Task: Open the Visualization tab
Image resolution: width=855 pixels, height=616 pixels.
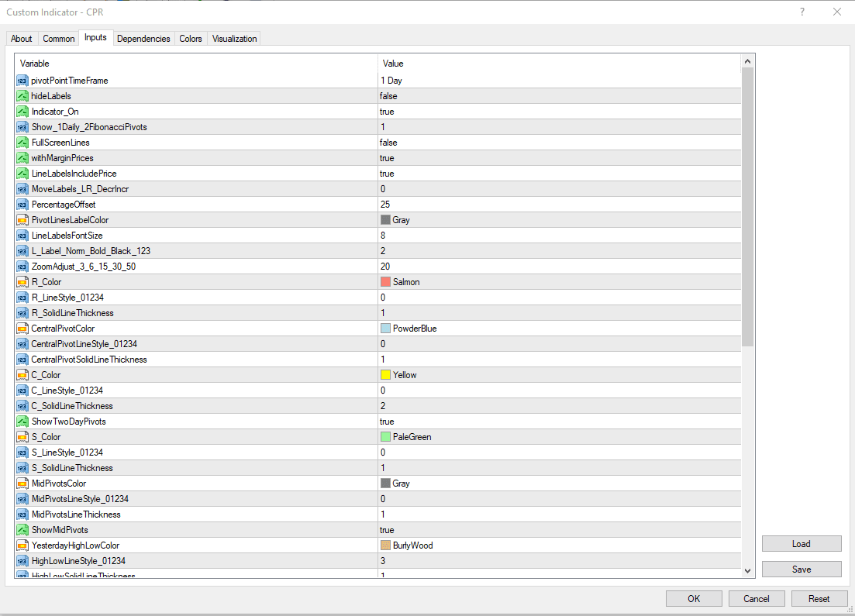Action: (233, 39)
